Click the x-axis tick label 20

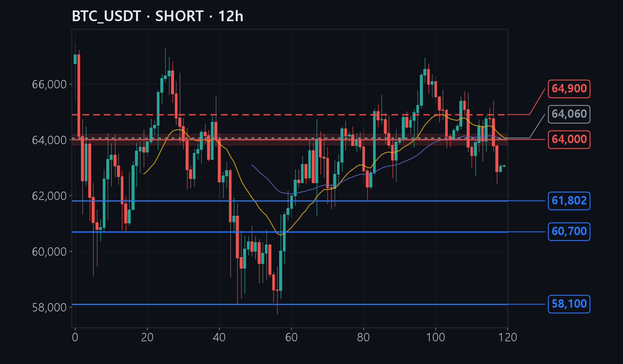(147, 338)
